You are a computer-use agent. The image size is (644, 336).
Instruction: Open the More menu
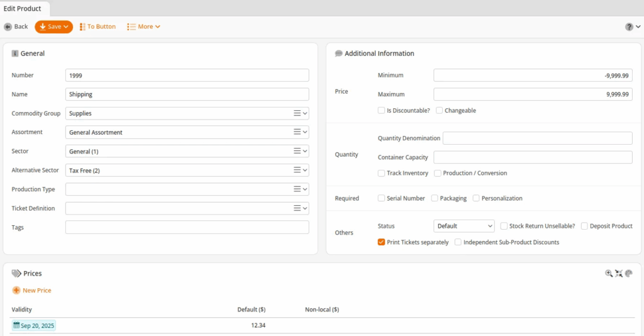tap(143, 26)
